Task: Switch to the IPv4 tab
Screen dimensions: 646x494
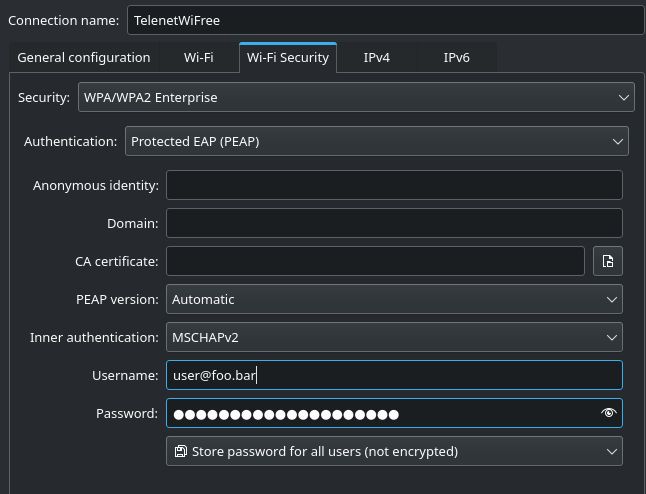Action: (376, 58)
